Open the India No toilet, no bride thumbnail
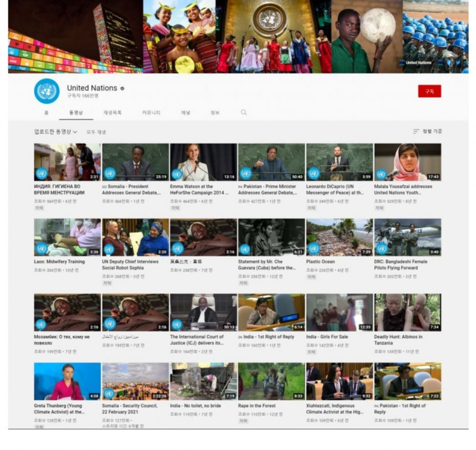The height and width of the screenshot is (450, 476). coord(203,381)
